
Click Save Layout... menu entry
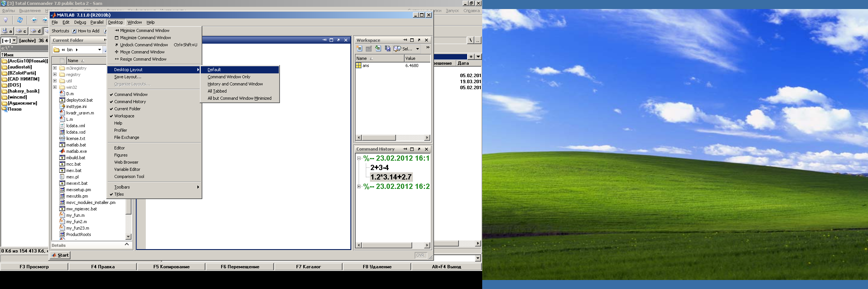154,77
